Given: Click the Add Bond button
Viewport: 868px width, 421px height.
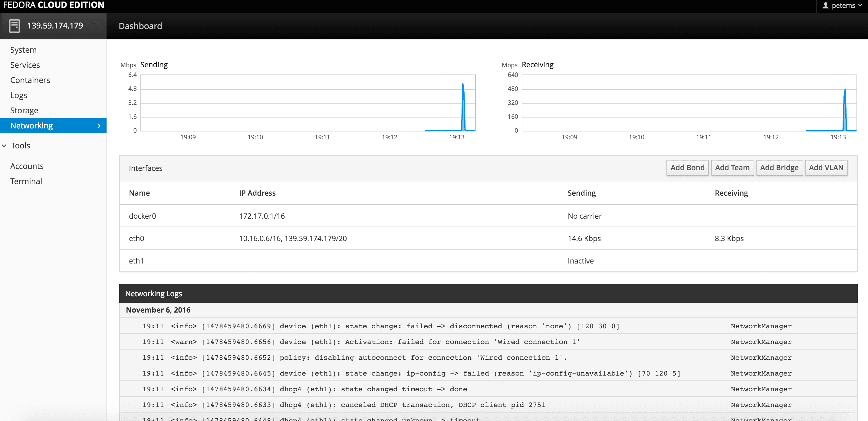Looking at the screenshot, I should [687, 168].
